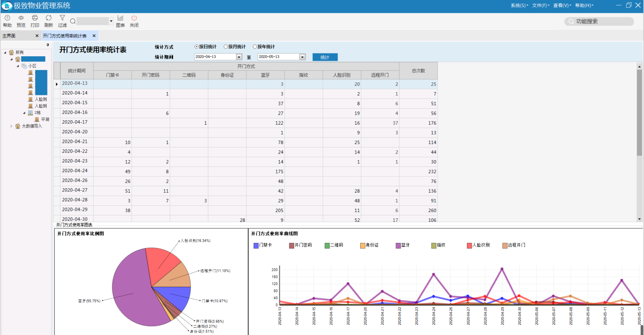This screenshot has height=335, width=644.
Task: Expand the 大数据导入 tree node
Action: click(11, 126)
